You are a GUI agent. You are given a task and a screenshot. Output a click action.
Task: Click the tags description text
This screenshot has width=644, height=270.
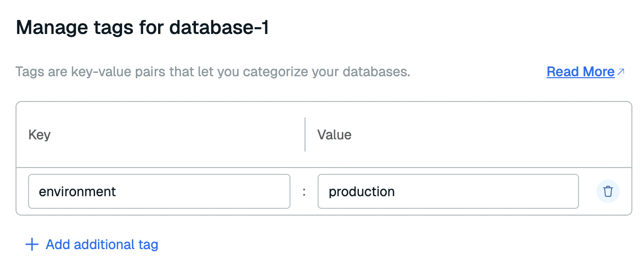point(212,72)
